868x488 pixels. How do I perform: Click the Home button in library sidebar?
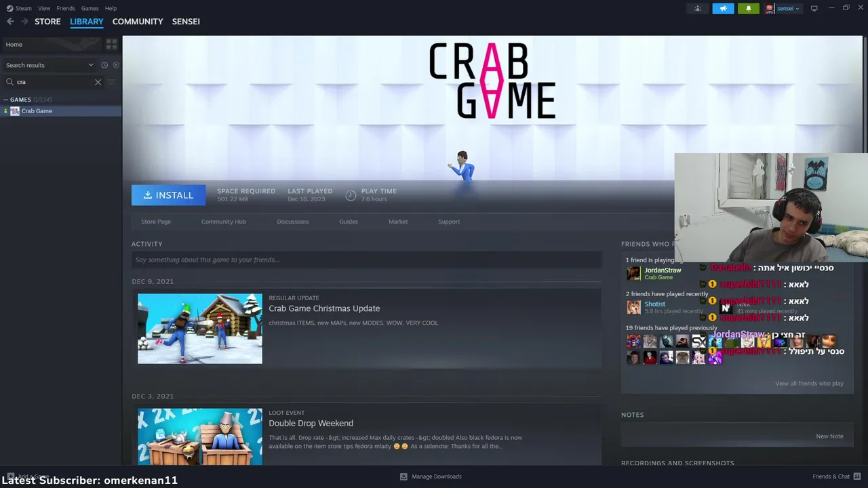point(51,44)
